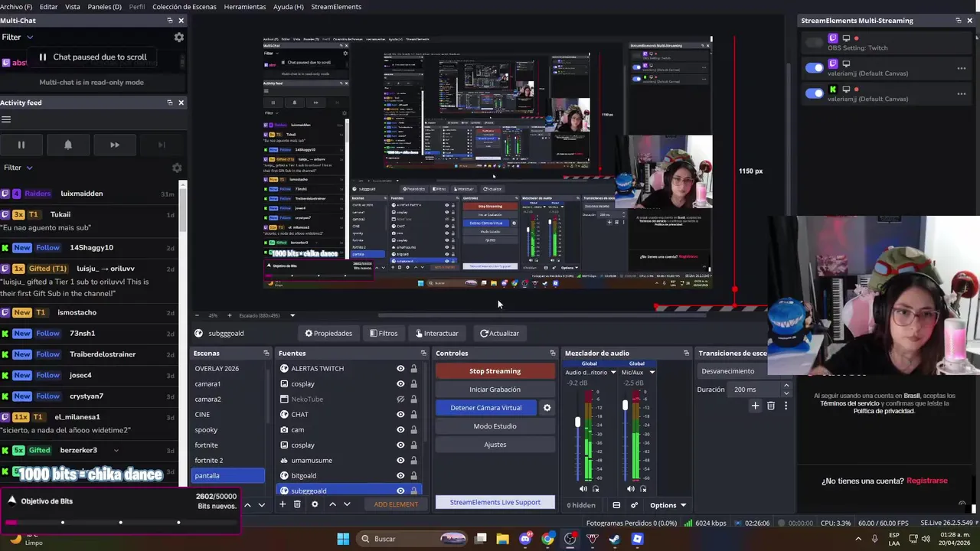Open options for first valeriamjj output
The image size is (980, 551).
pyautogui.click(x=962, y=68)
